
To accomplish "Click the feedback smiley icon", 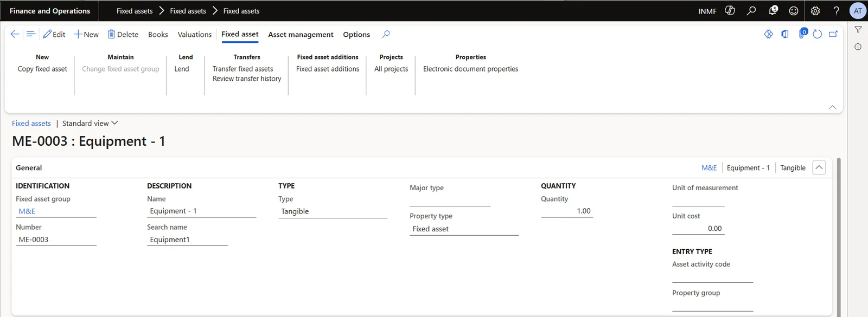I will (x=794, y=11).
